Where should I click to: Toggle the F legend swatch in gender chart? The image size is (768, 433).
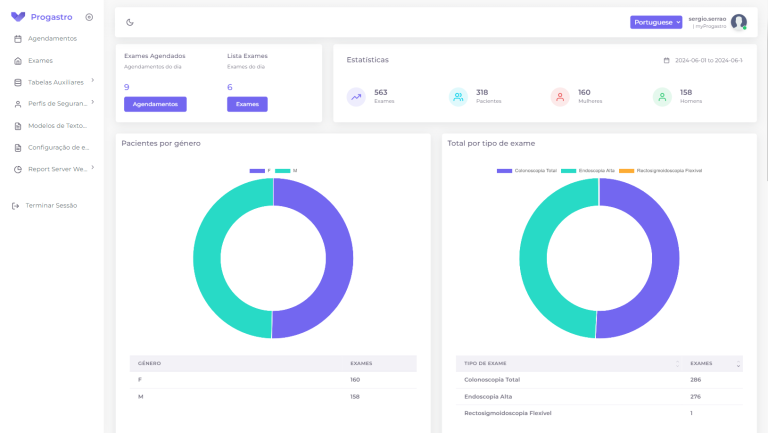(x=257, y=171)
